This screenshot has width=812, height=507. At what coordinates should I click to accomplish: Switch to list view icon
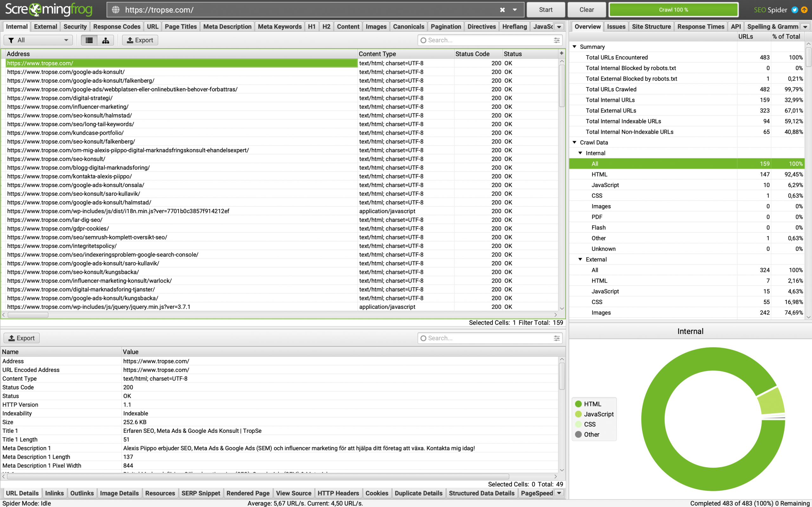tap(89, 40)
